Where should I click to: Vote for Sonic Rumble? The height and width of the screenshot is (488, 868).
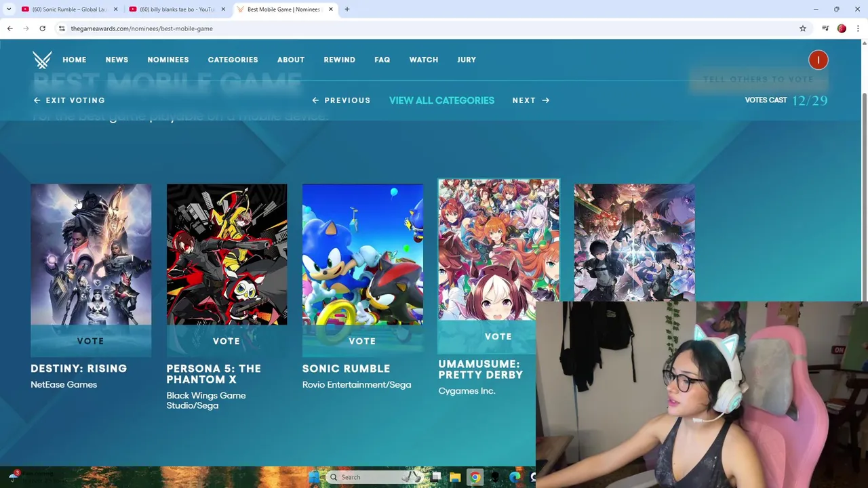pyautogui.click(x=362, y=341)
